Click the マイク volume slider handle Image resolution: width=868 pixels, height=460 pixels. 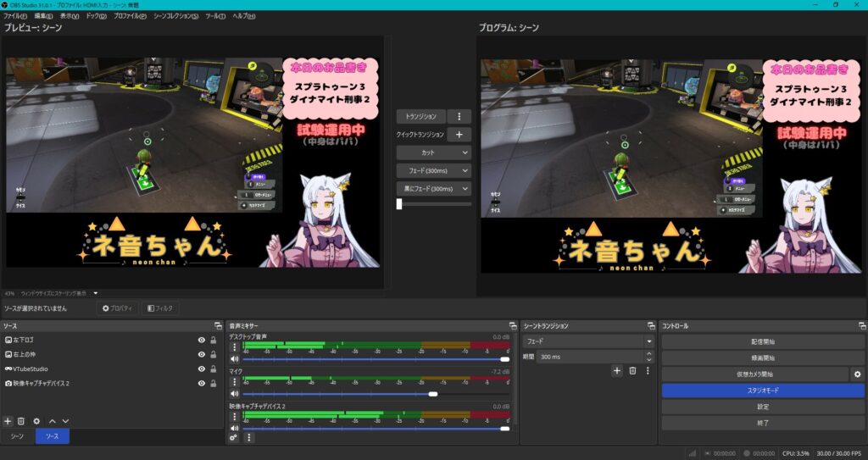tap(433, 394)
